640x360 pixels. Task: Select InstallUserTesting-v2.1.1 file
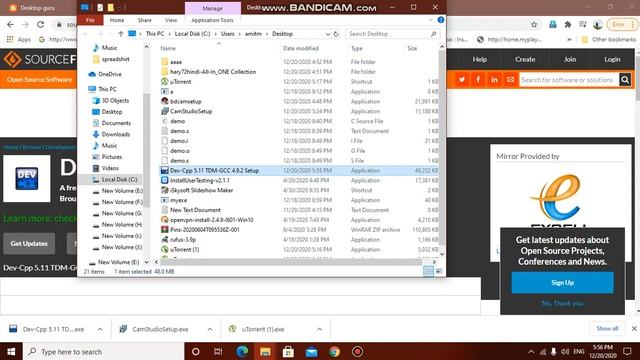200,180
